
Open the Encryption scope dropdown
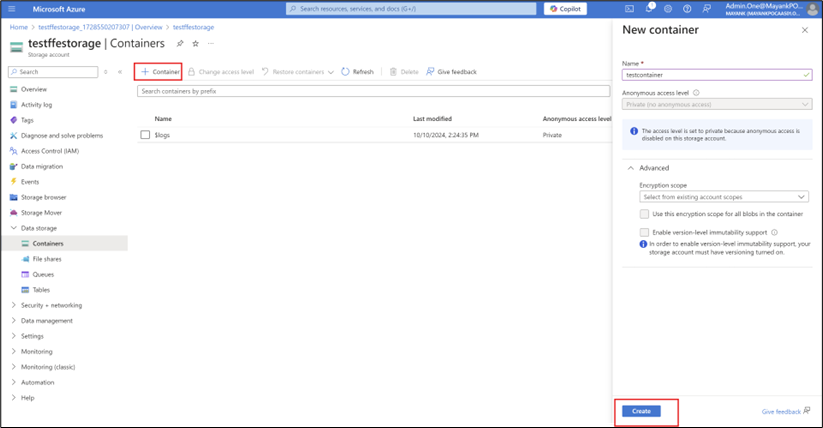(723, 197)
